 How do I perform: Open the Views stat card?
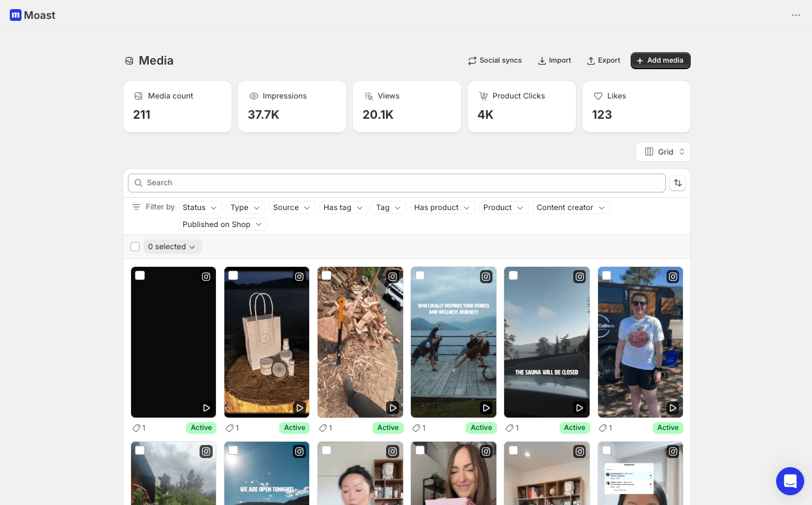pos(407,106)
